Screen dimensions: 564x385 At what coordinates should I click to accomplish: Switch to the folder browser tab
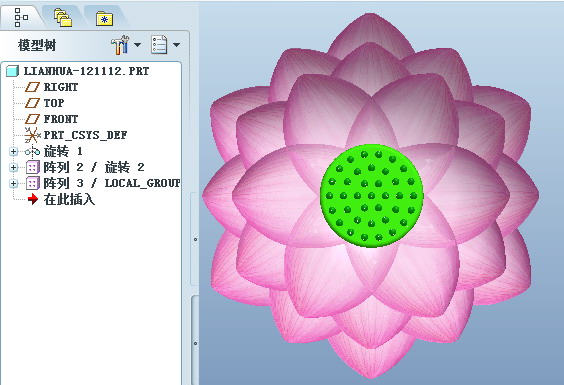[63, 18]
